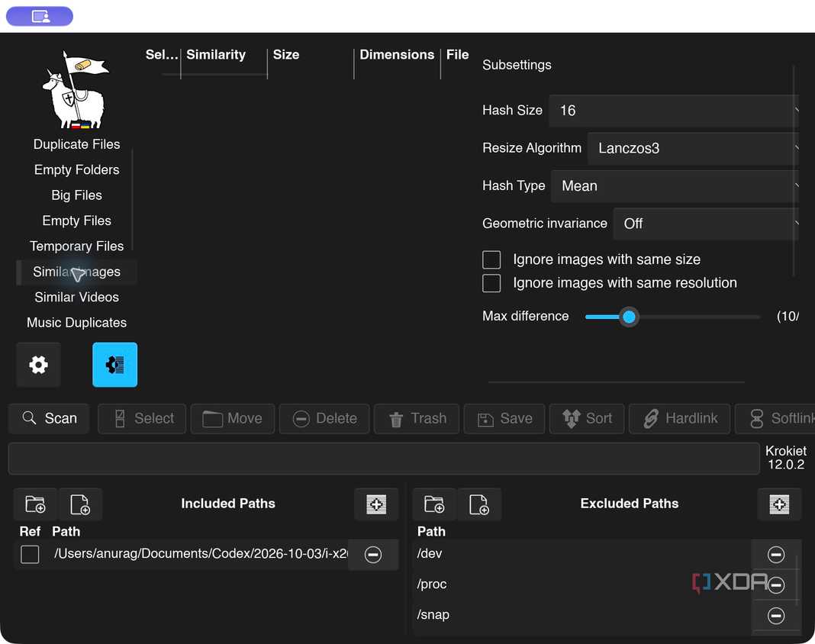Click the Hardlink button
Image resolution: width=815 pixels, height=644 pixels.
tap(680, 418)
